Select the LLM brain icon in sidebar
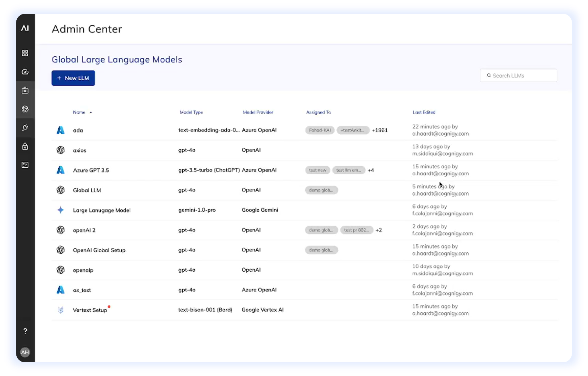This screenshot has width=588, height=376. 25,109
